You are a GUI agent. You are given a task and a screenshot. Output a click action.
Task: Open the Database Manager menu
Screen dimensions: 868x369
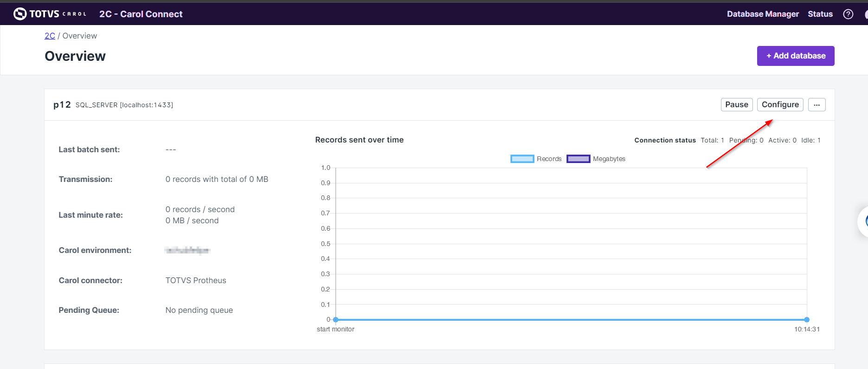point(763,14)
